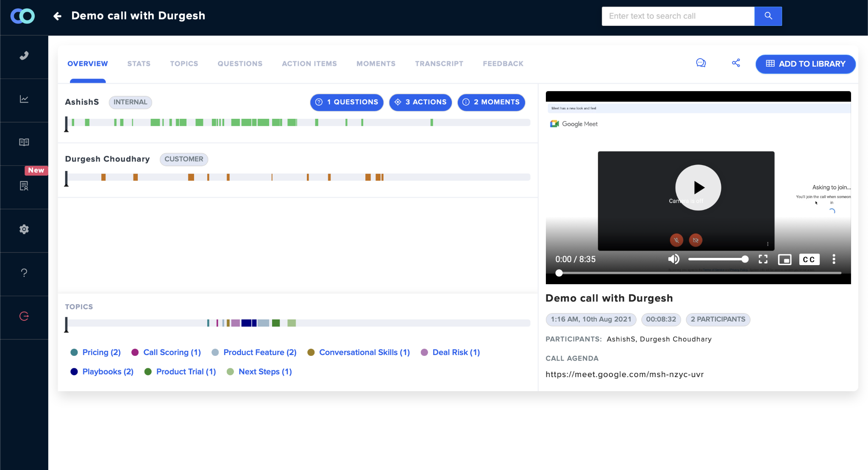This screenshot has height=470, width=868.
Task: Enter fullscreen on the video player
Action: point(763,259)
